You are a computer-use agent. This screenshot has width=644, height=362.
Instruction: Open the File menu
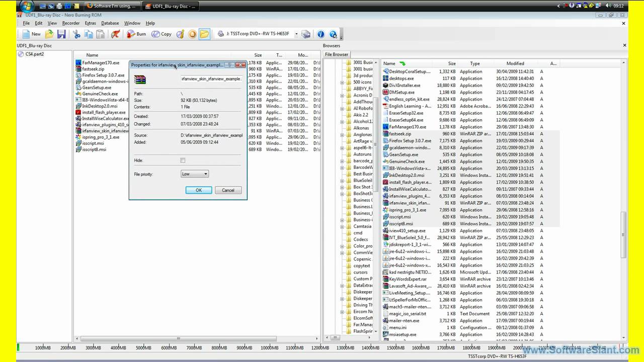[26, 23]
